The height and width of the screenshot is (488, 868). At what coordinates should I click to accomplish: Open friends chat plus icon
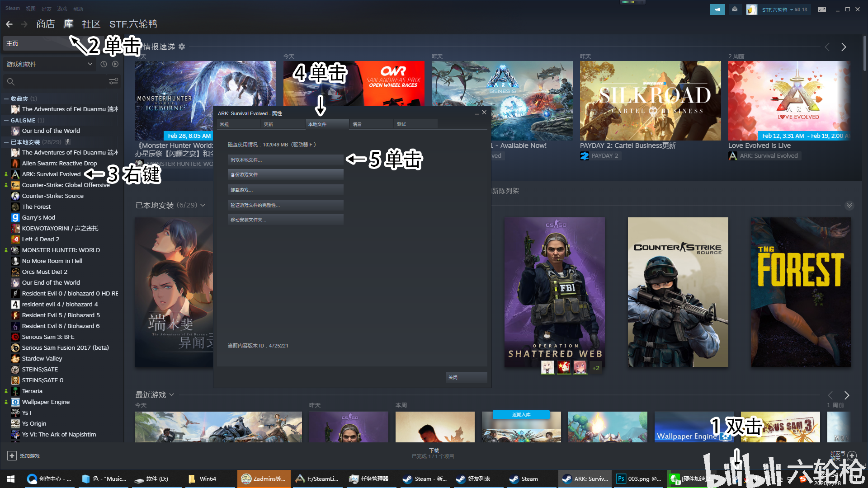pyautogui.click(x=852, y=455)
